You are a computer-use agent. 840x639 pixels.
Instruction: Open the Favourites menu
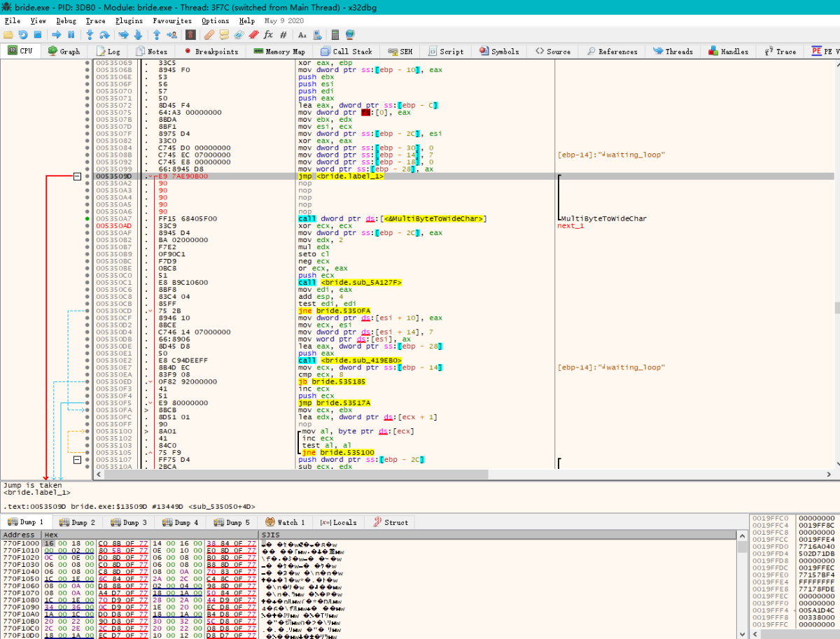(x=172, y=21)
